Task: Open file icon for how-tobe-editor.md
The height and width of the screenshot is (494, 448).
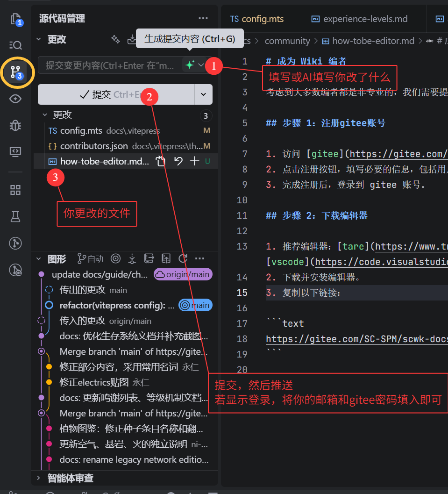Action: pos(161,161)
